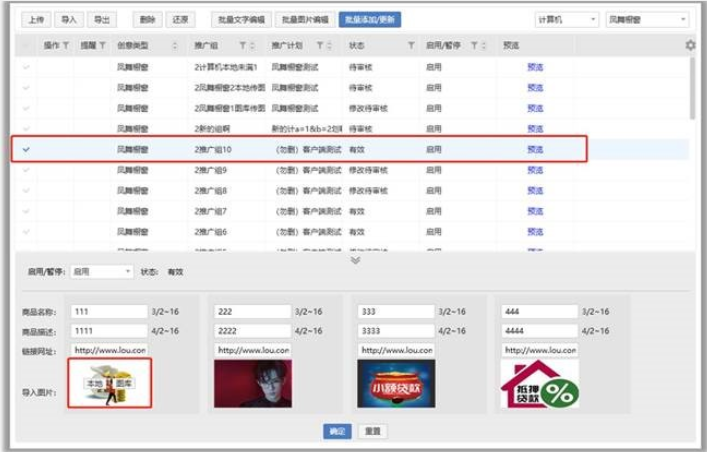
Task: Select the 抵押贷款 house image thumbnail
Action: click(540, 383)
